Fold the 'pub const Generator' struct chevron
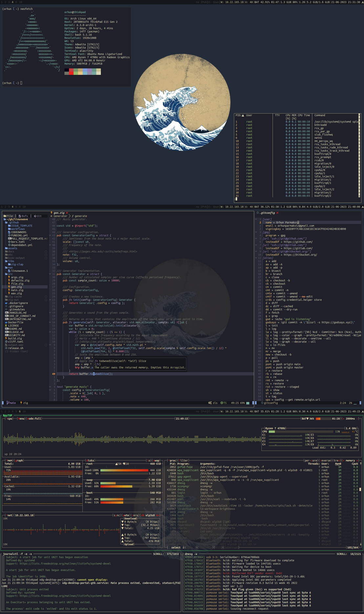 point(50,274)
